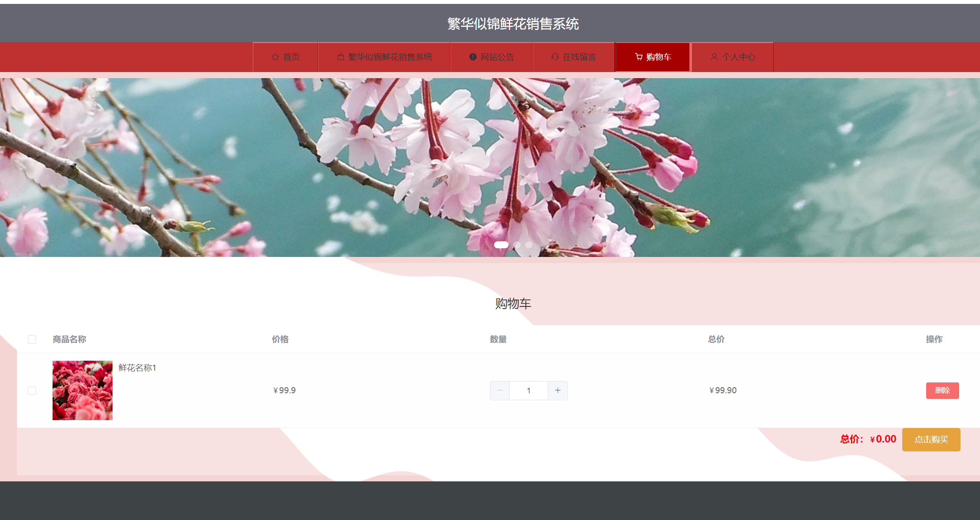Screen dimensions: 980x520
Task: Select the third carousel indicator dot
Action: click(x=529, y=245)
